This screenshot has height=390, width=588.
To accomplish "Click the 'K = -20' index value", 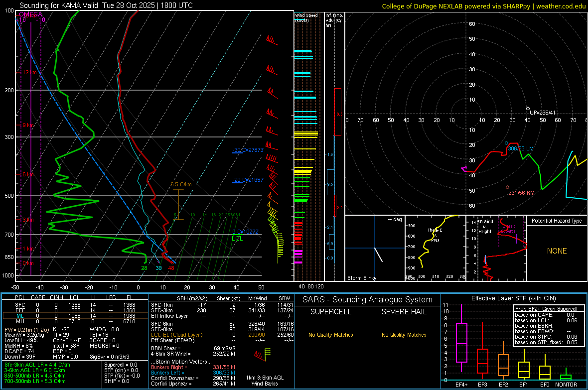I will pos(61,329).
